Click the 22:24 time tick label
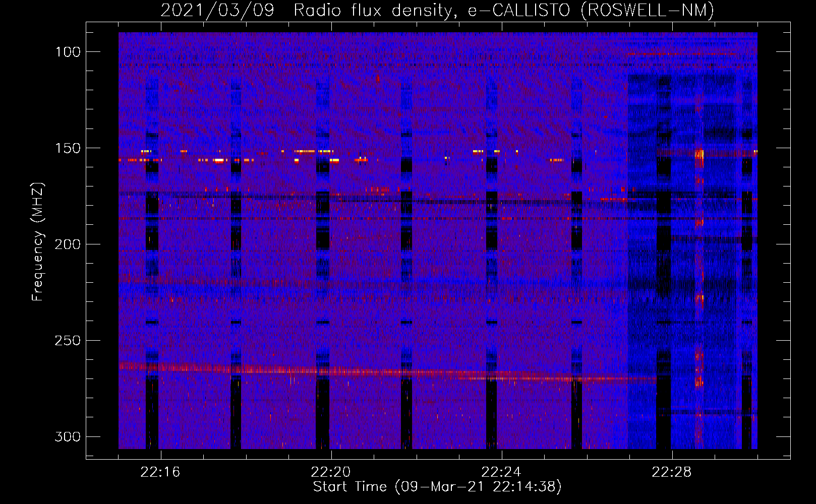This screenshot has width=816, height=504. tap(501, 472)
